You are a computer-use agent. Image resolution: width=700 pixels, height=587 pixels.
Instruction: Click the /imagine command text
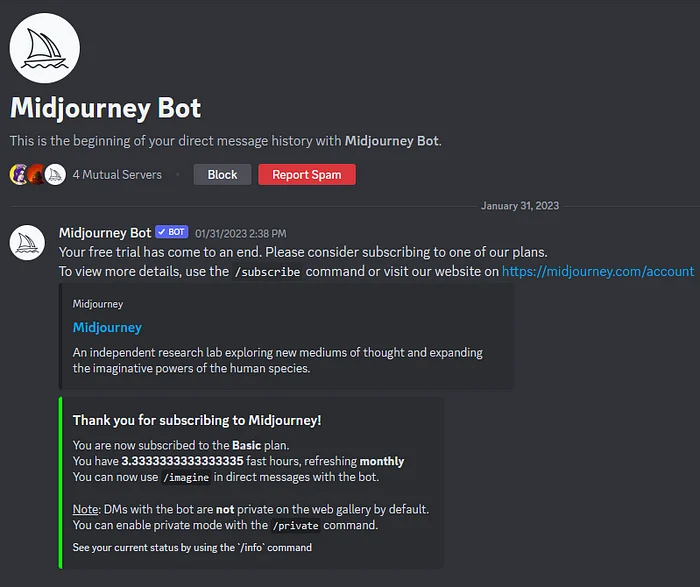(x=186, y=478)
